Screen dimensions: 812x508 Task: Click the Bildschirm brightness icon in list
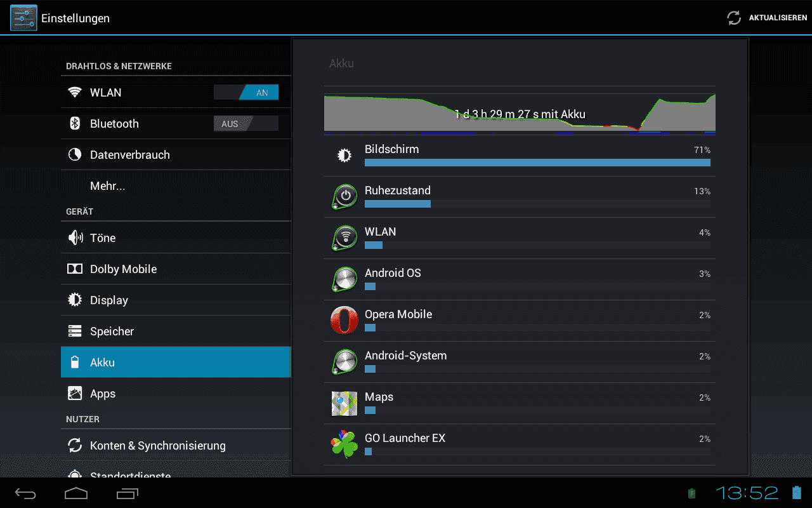(x=344, y=156)
